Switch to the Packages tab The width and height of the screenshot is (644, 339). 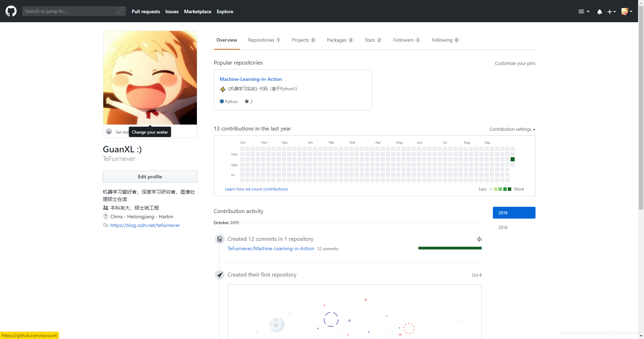[x=340, y=40]
